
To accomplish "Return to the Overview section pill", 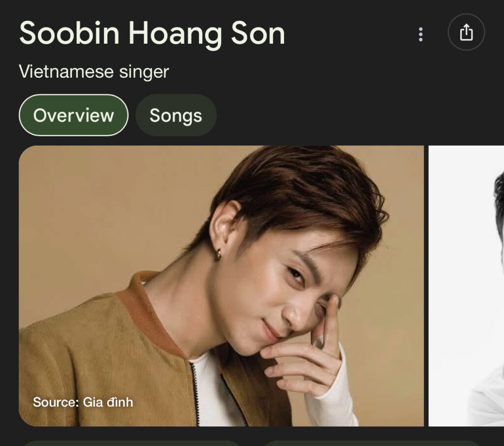I will [x=73, y=115].
